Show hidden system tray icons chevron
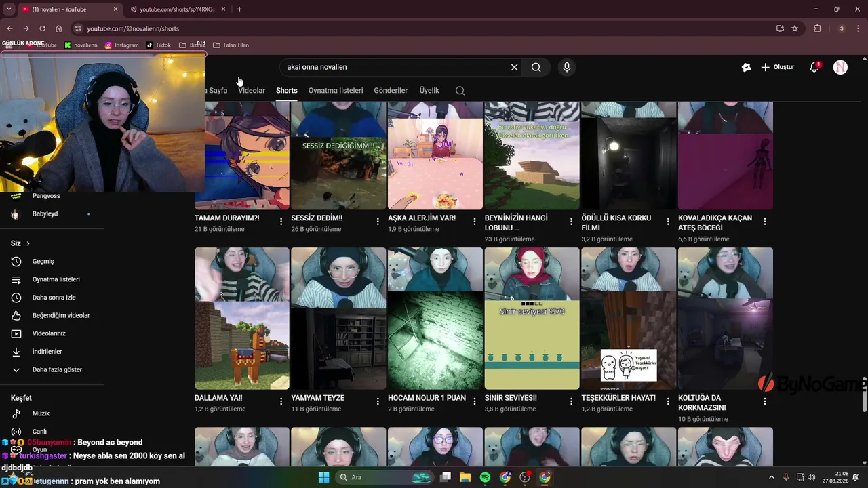Screen dimensions: 868x488 click(x=772, y=477)
